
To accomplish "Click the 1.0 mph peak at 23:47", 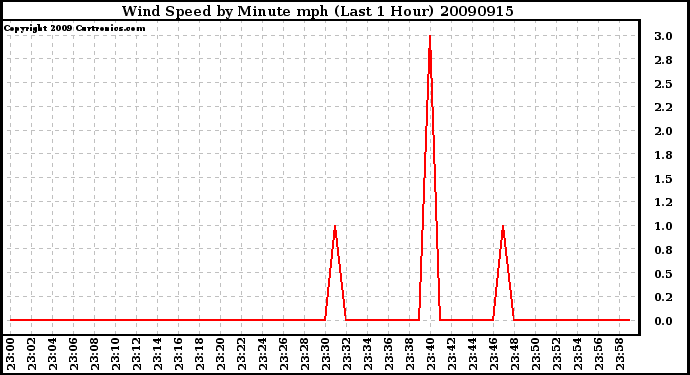I will [x=503, y=227].
